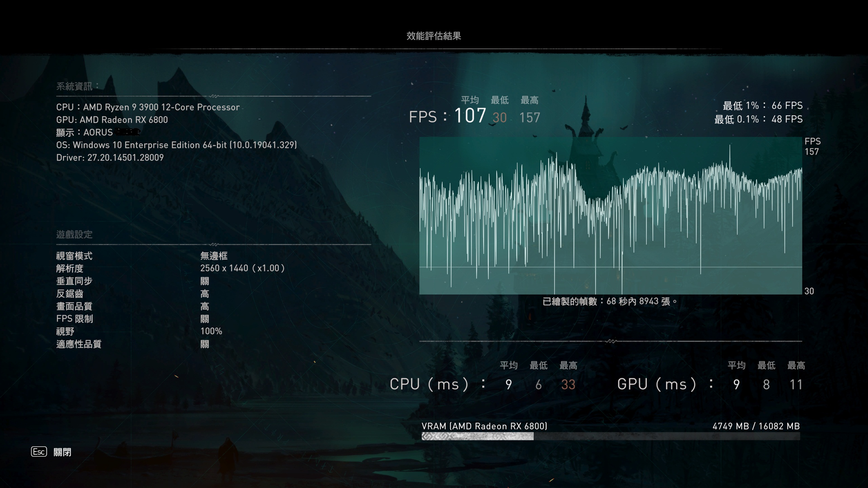Click the VRAM (AMD Radeon RX 6800) label

pos(485,426)
